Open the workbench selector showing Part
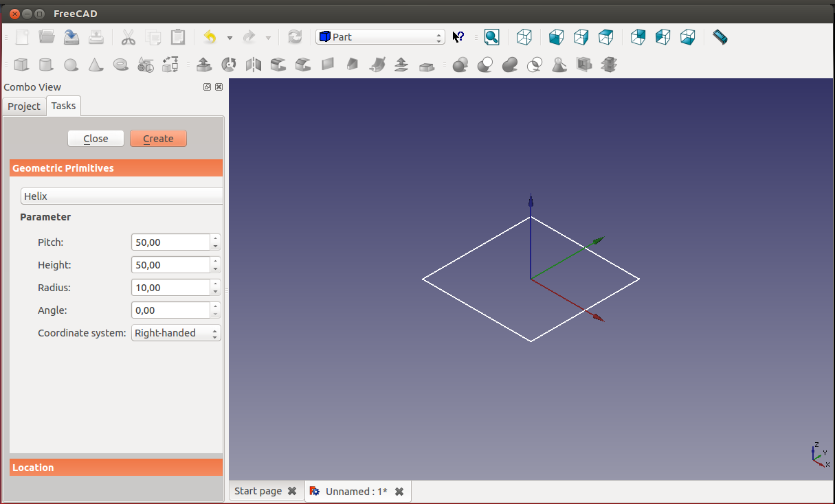 coord(380,37)
